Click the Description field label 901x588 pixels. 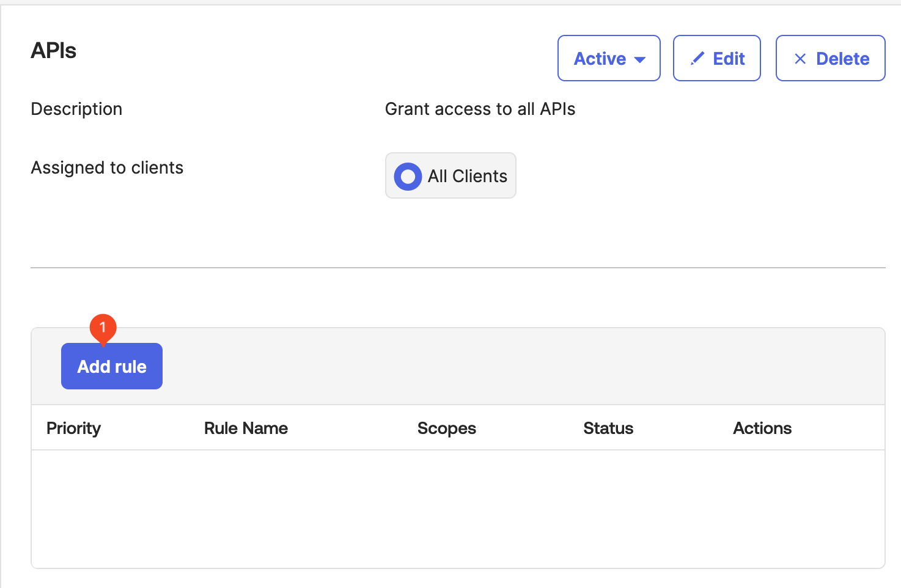76,109
